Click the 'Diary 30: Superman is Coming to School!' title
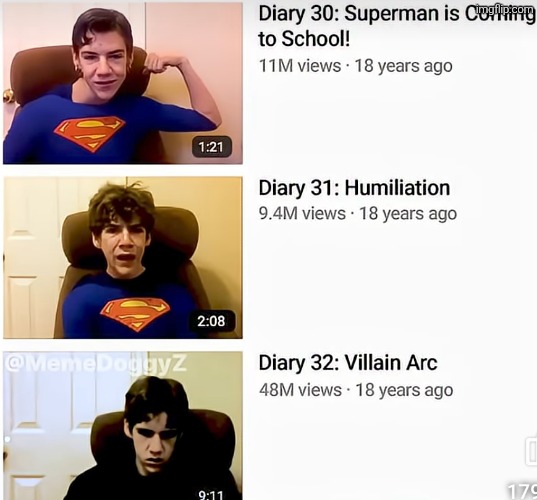Viewport: 537px width, 500px height. tap(396, 26)
